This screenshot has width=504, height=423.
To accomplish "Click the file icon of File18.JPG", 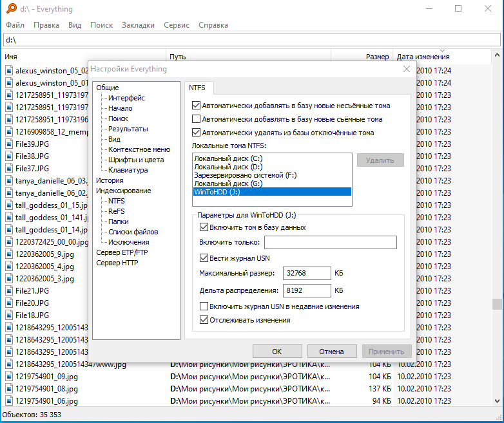I will coord(9,315).
